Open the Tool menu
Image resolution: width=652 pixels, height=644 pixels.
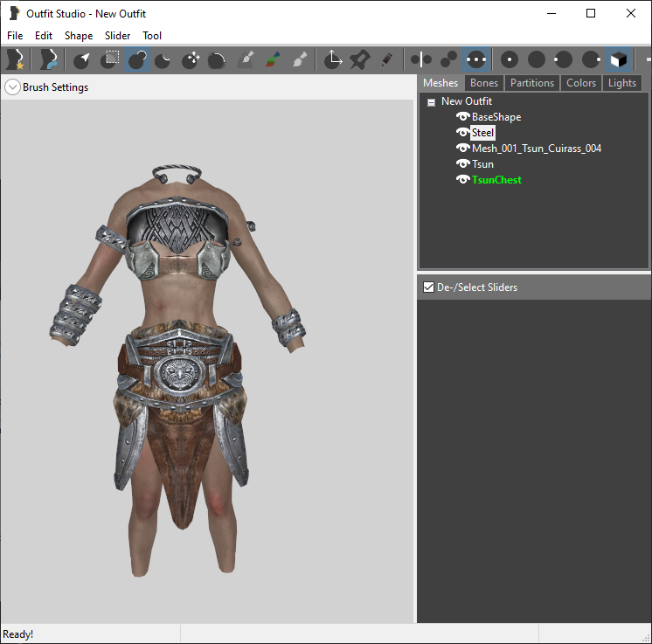click(152, 36)
